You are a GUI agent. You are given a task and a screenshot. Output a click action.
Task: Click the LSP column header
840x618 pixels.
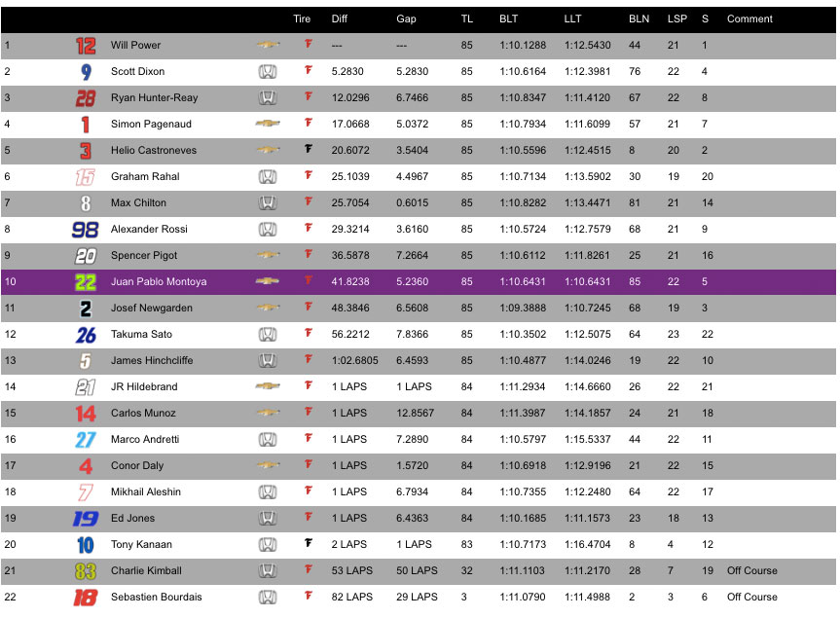(x=677, y=18)
